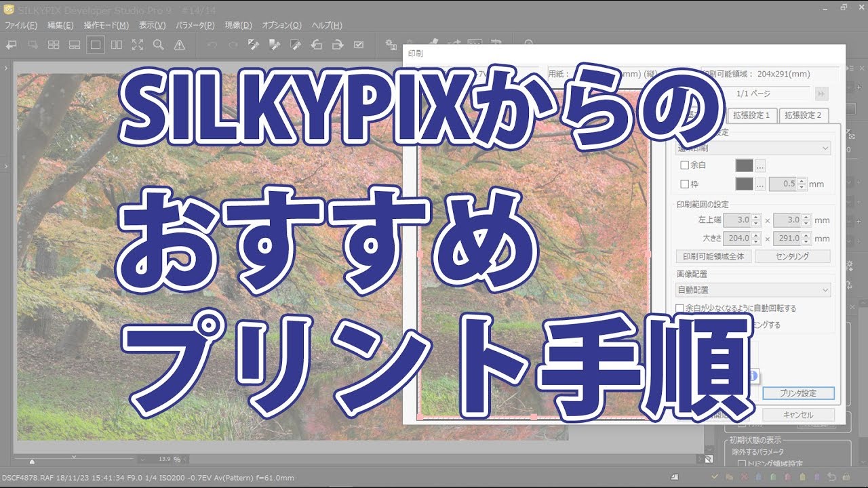868x488 pixels.
Task: Open the オプション(O) menu
Action: pos(281,25)
